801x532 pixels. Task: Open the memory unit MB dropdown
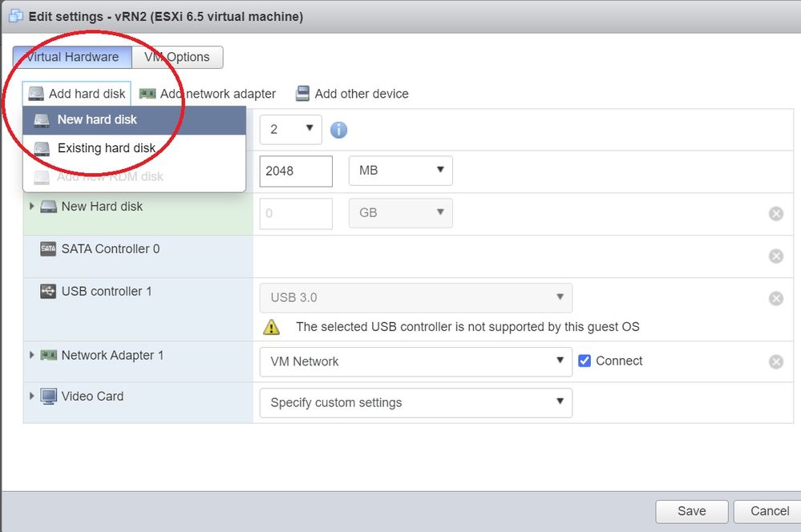point(401,171)
